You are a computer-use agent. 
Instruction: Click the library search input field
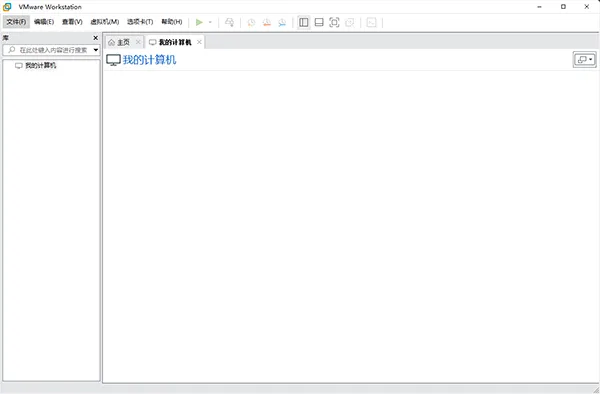click(48, 50)
